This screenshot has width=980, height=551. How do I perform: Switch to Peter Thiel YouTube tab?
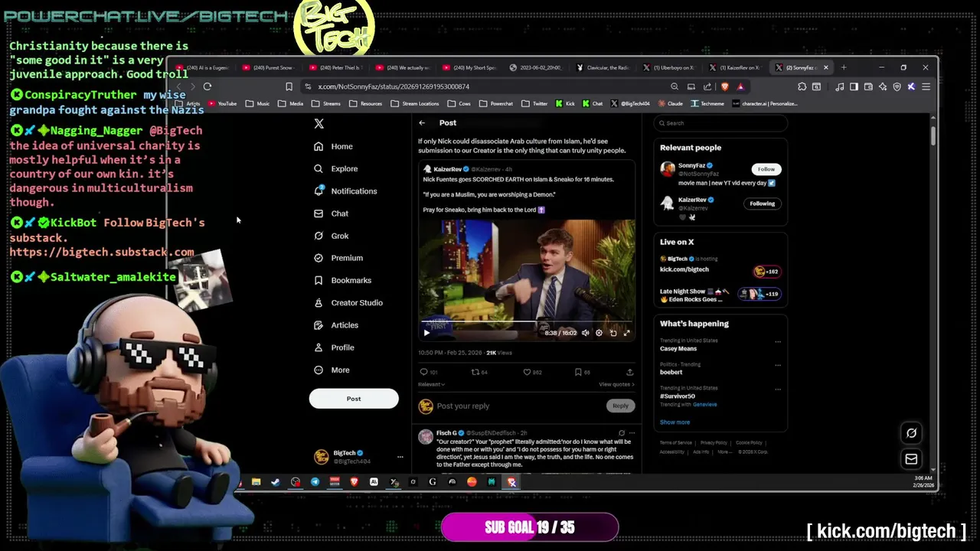point(337,67)
